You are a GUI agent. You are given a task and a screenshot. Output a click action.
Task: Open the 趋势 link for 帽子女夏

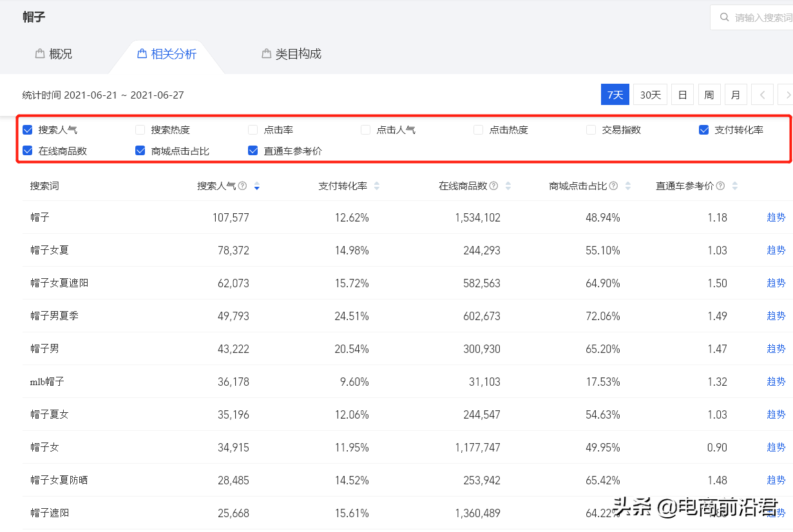tap(776, 250)
